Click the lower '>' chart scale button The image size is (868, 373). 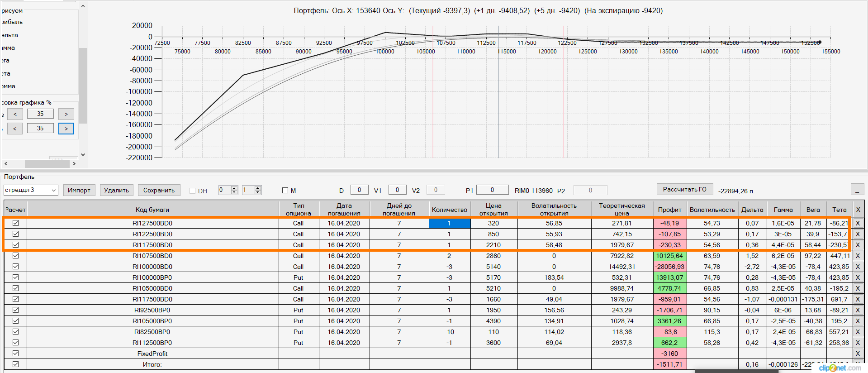(66, 129)
